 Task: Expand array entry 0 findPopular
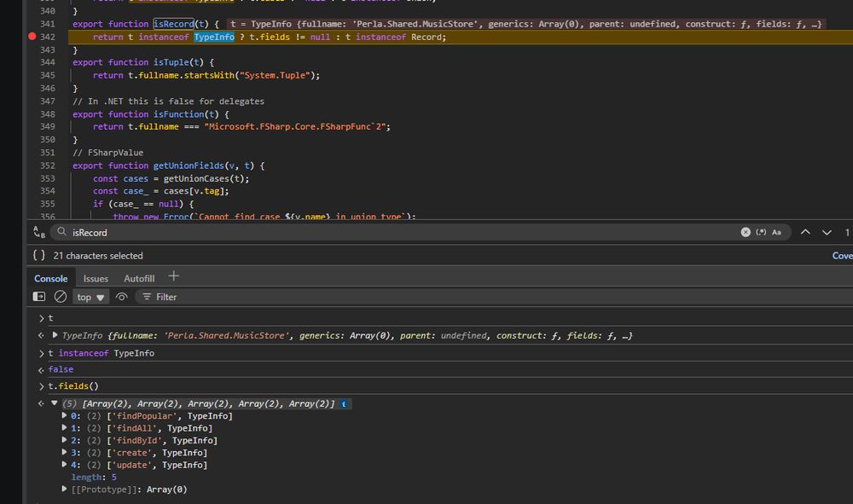pyautogui.click(x=64, y=415)
